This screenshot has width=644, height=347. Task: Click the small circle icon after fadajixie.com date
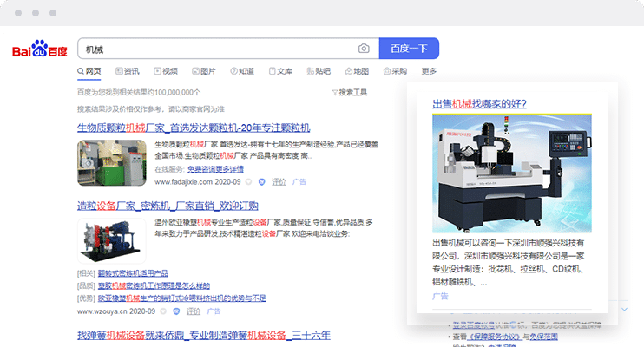click(248, 183)
